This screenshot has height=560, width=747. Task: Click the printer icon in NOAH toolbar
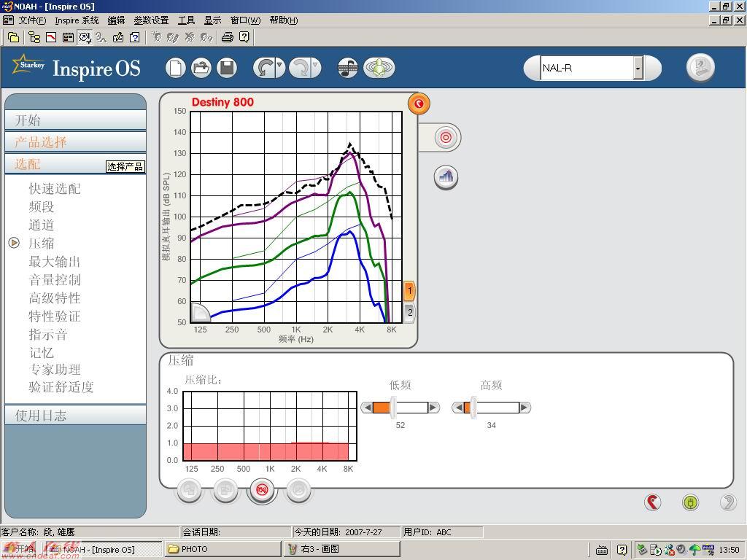228,37
